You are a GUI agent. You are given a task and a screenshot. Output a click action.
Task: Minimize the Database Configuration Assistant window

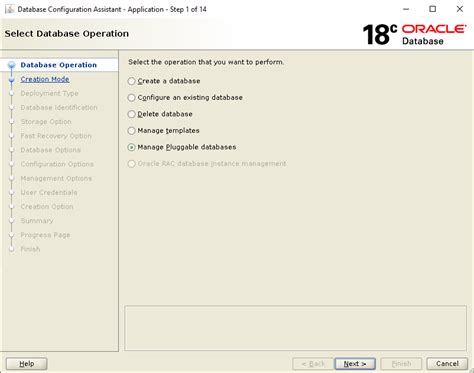[x=406, y=9]
